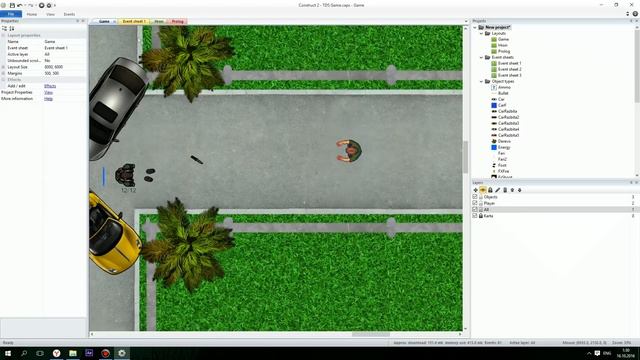640x360 pixels.
Task: Open the Home ribbon tab
Action: 32,14
